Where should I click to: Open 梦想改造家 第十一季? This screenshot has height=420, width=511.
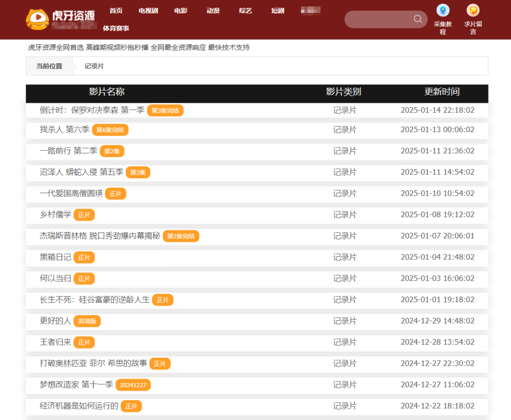click(x=76, y=385)
